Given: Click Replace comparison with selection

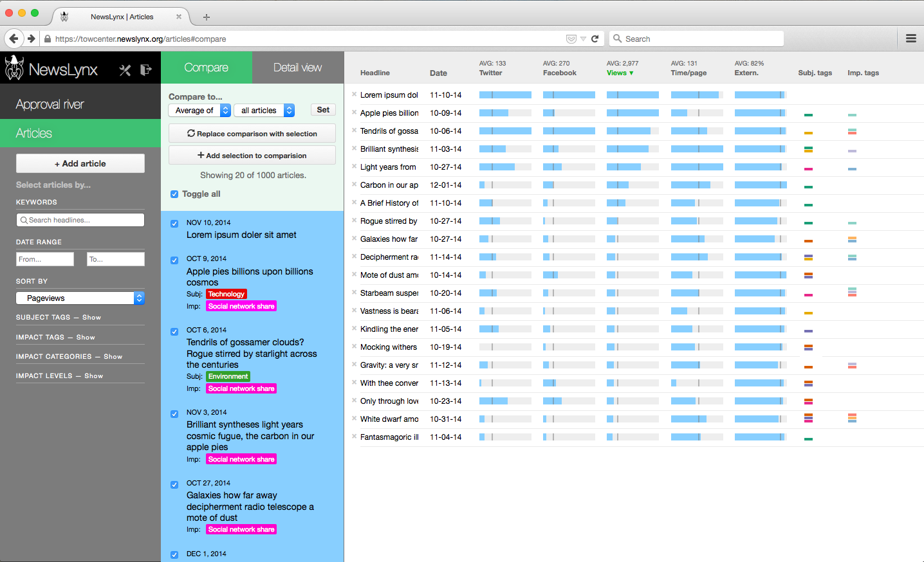Looking at the screenshot, I should (252, 134).
